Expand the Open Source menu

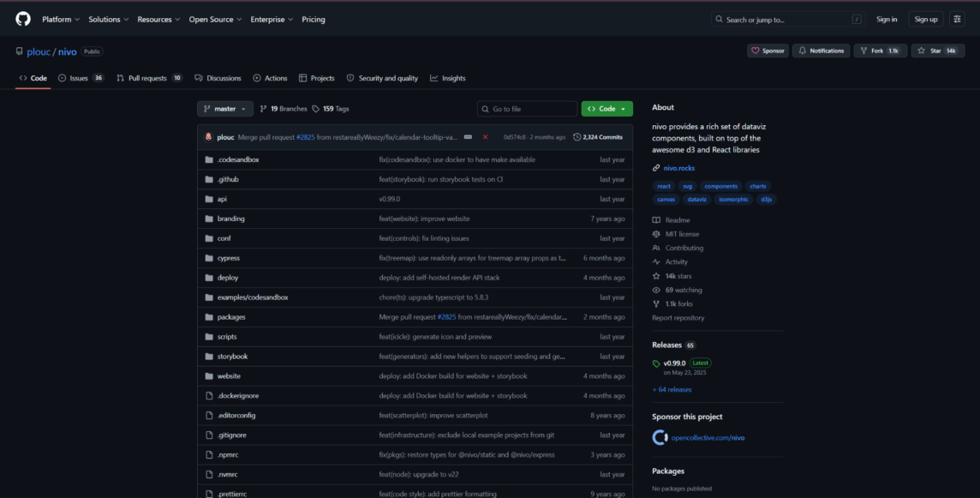pyautogui.click(x=216, y=20)
